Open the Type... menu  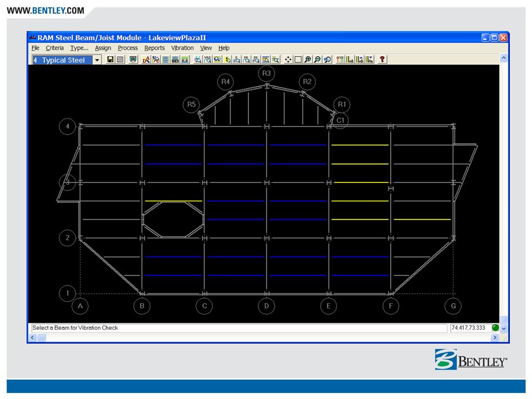point(79,48)
